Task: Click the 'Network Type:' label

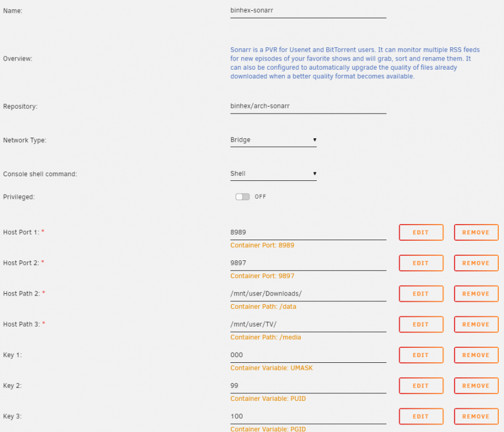Action: (24, 141)
